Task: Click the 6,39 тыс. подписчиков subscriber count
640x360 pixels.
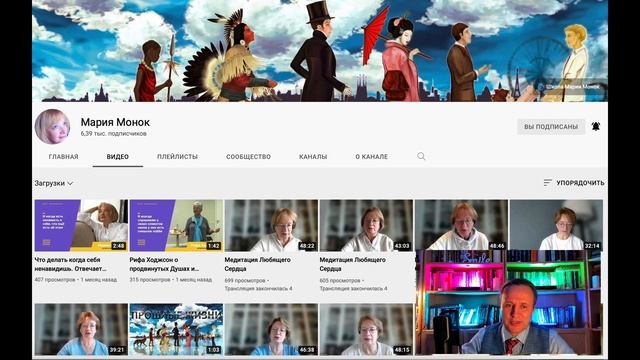Action: 113,133
